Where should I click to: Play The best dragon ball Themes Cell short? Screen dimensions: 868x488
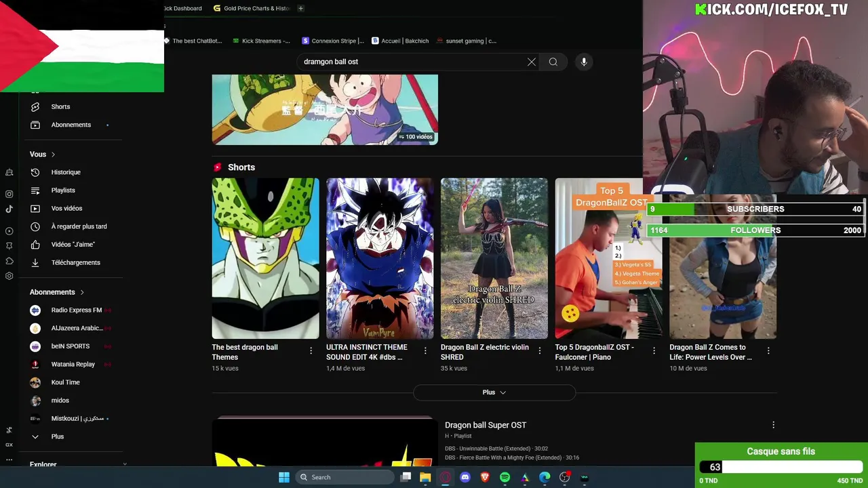coord(265,258)
